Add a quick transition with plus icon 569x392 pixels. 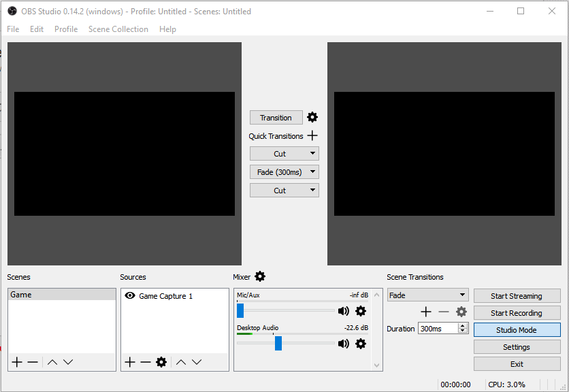coord(312,135)
